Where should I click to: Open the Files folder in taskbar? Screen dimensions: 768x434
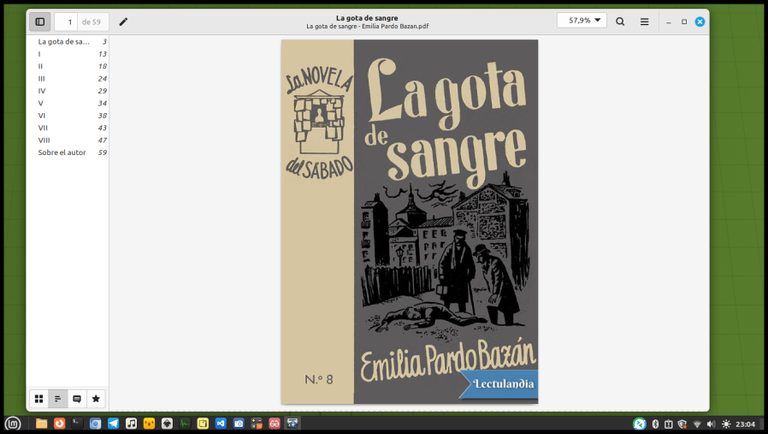41,423
